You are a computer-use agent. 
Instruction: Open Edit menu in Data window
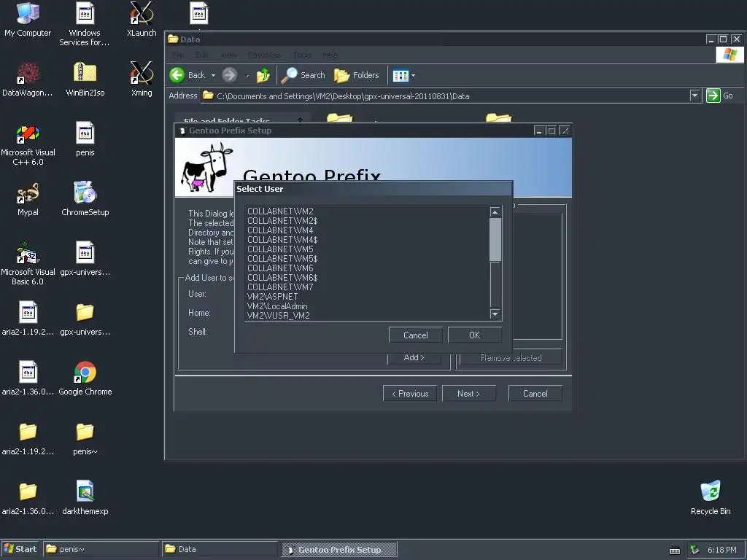pyautogui.click(x=202, y=55)
